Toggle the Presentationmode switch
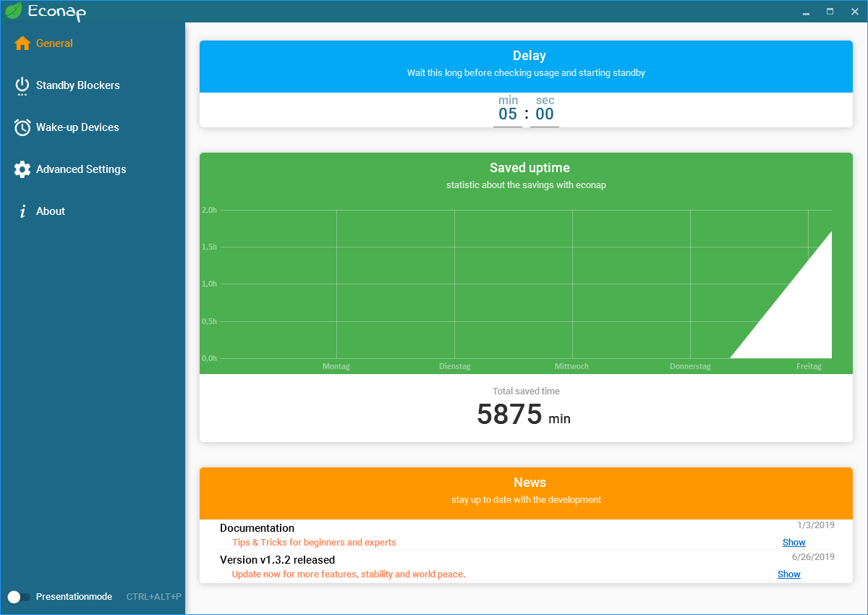Screen dimensions: 868x615 (x=19, y=597)
